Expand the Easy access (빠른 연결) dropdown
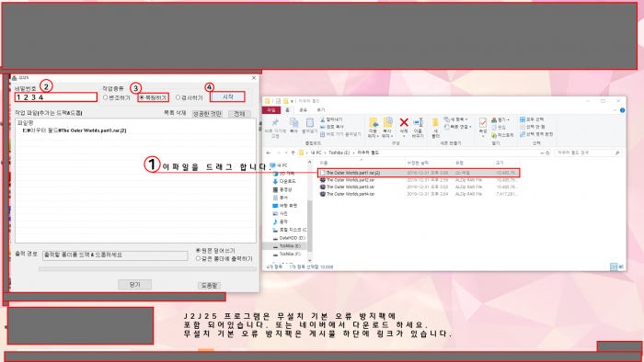The height and width of the screenshot is (362, 644). coord(457,127)
